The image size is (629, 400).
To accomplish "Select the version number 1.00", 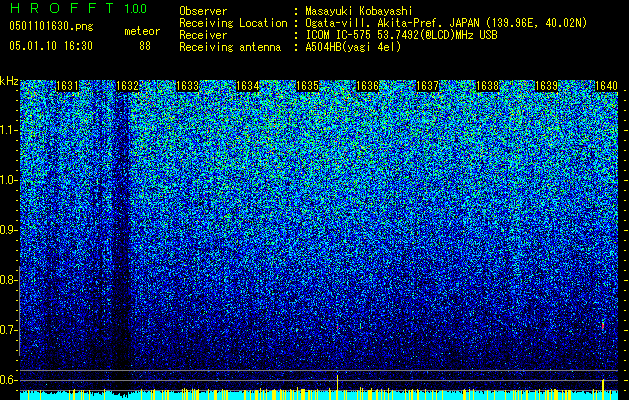I will (136, 8).
